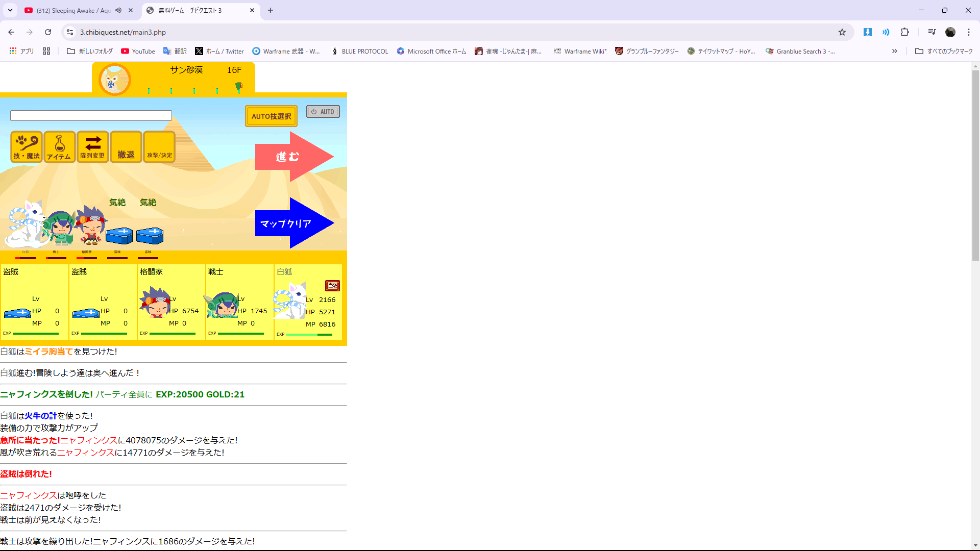Click the first blue coffin under 気絶

point(119,236)
